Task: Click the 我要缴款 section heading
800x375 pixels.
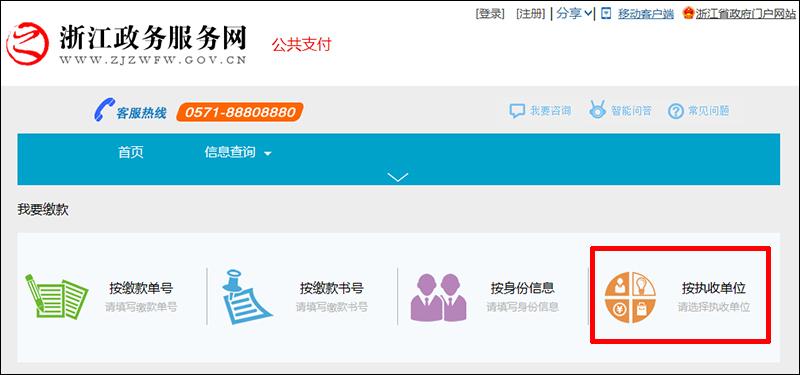Action: tap(43, 210)
